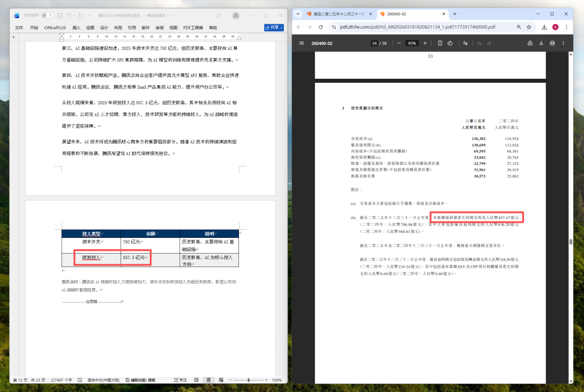
Task: Click the proofing check icon in status bar
Action: (79, 380)
